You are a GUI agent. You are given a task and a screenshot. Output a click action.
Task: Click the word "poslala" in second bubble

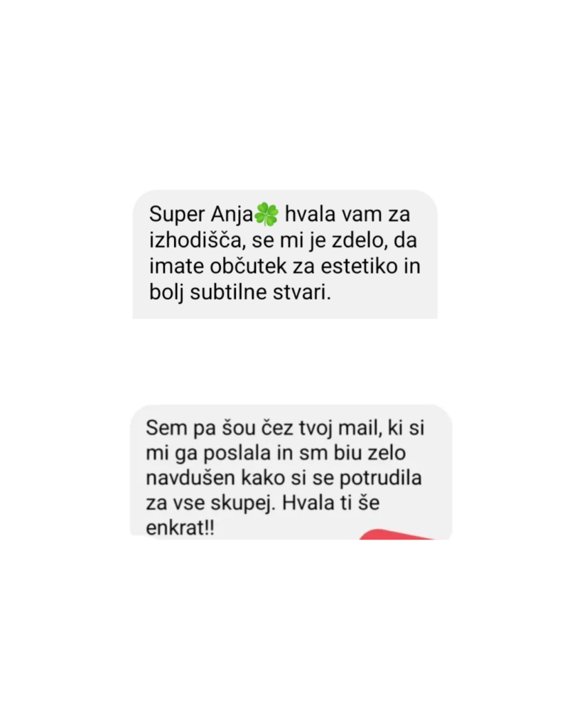click(237, 453)
